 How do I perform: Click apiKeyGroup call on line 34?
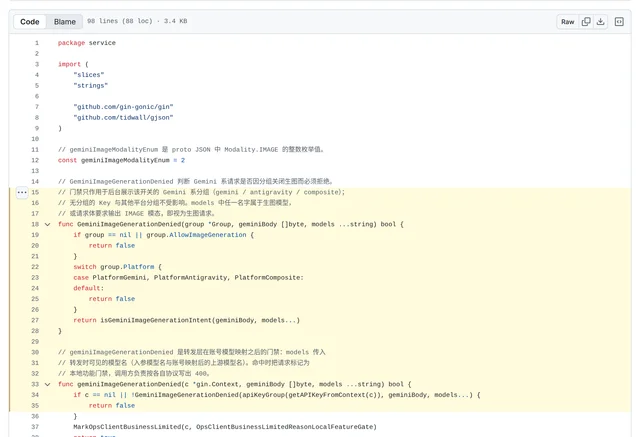264,395
